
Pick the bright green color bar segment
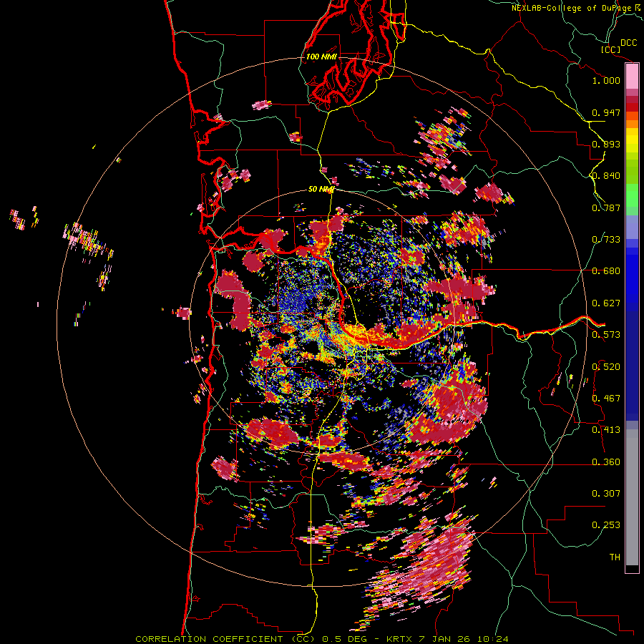click(x=632, y=195)
